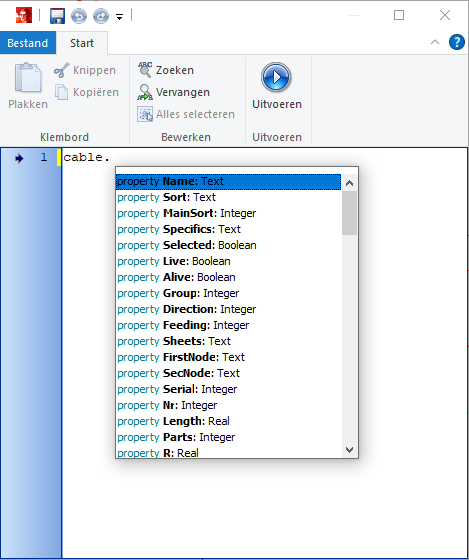The width and height of the screenshot is (469, 560).
Task: Click the red application logo icon
Action: [x=24, y=15]
